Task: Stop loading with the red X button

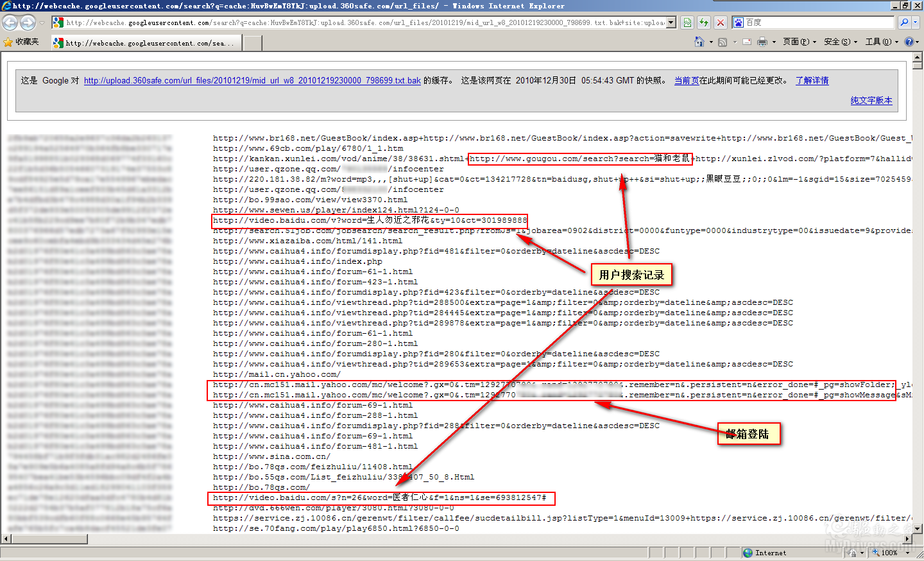Action: 721,22
